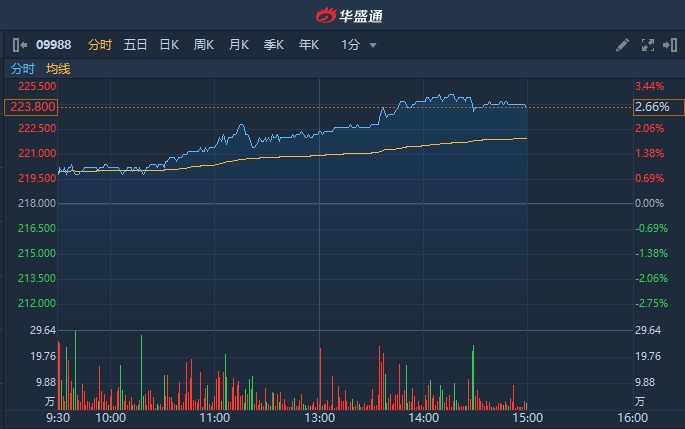Switch to the 五日 tab
The image size is (685, 429).
[x=135, y=45]
